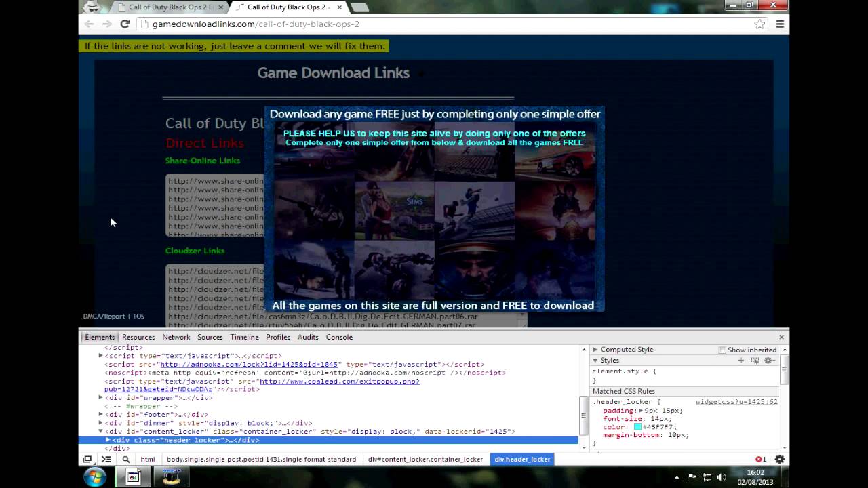Toggle element state icon in Styles
This screenshot has height=488, width=868.
point(755,361)
